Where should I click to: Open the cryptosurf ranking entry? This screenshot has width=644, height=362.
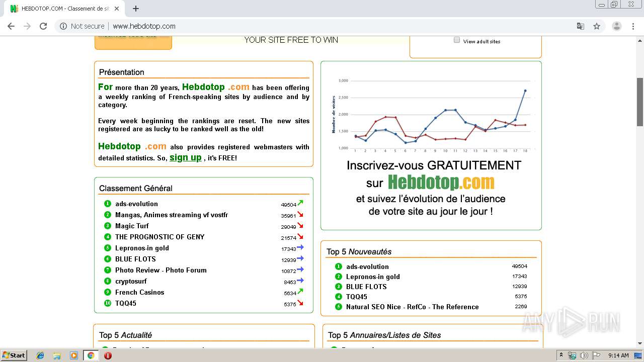tap(131, 281)
